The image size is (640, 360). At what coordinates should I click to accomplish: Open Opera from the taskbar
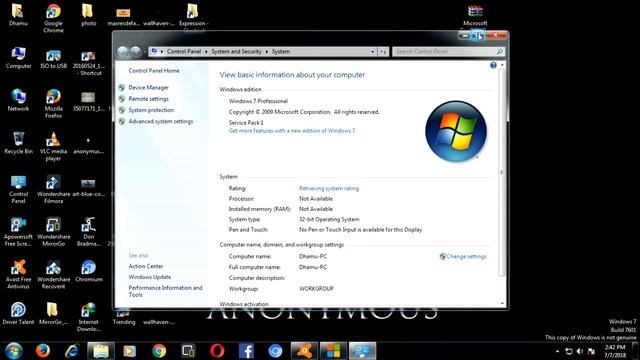(x=217, y=351)
